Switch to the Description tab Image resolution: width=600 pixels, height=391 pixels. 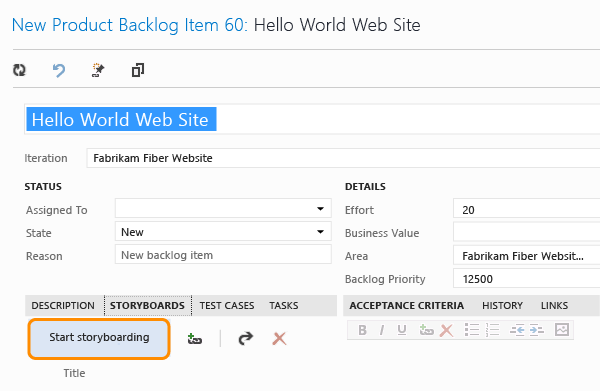coord(63,306)
